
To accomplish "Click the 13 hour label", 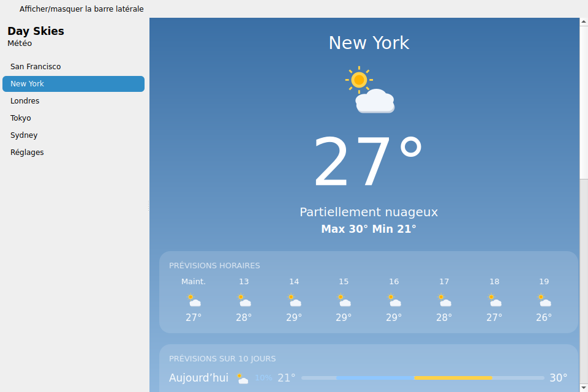I will click(x=244, y=281).
